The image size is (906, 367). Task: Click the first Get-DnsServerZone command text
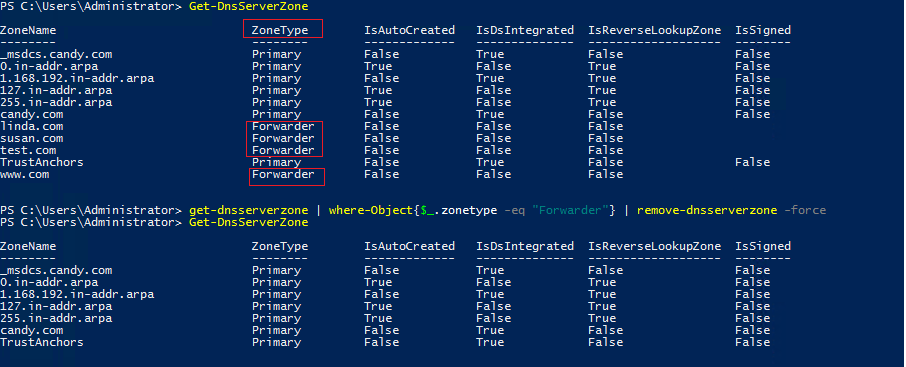point(248,6)
